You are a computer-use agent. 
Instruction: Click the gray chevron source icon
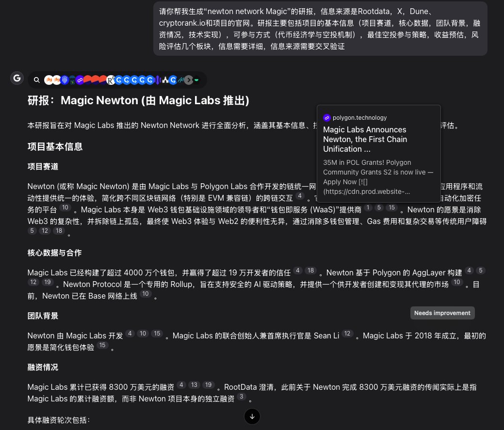pos(189,80)
